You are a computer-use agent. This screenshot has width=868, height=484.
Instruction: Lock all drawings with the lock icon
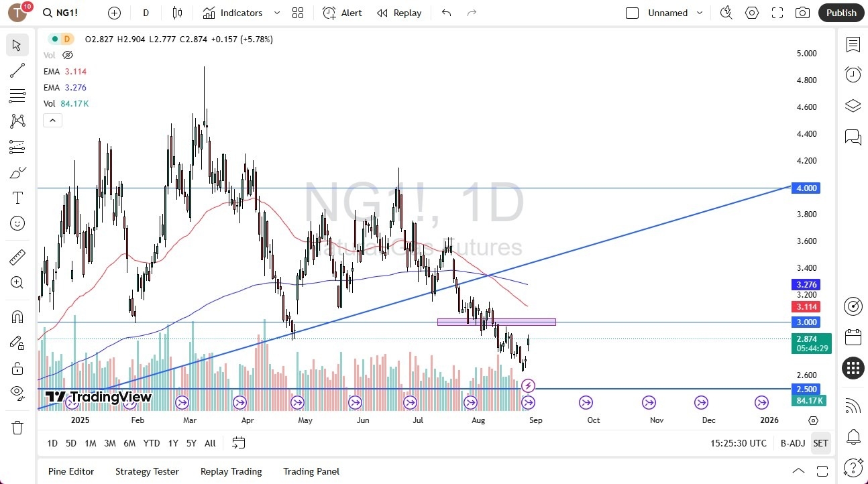click(17, 368)
